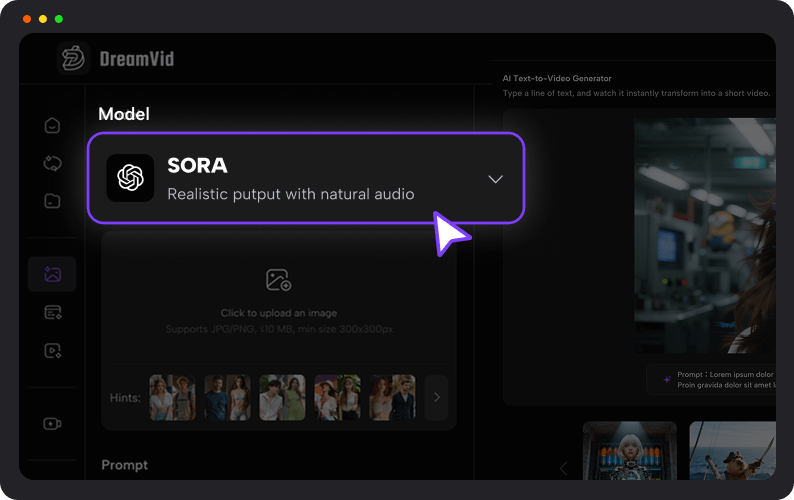This screenshot has width=794, height=500.
Task: Click the 'DreamVid' brand name
Action: 137,59
